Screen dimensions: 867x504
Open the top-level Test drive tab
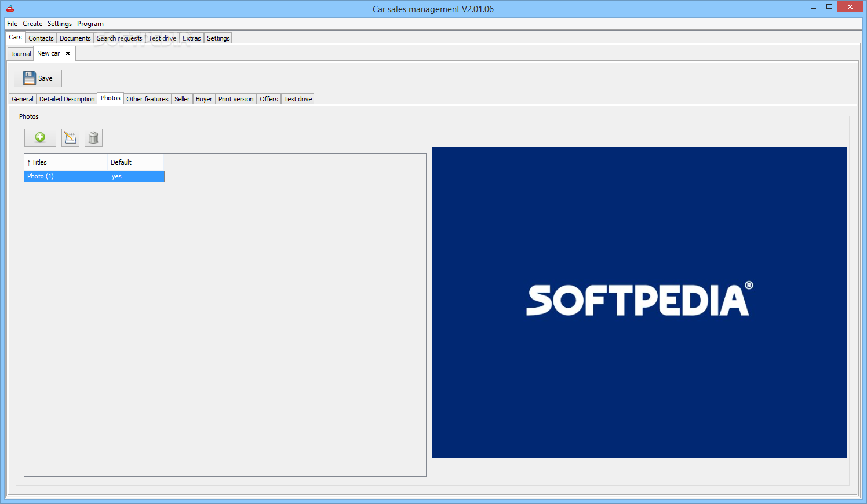pyautogui.click(x=162, y=38)
